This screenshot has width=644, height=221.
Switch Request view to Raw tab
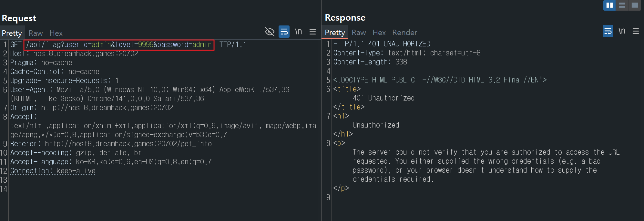[36, 33]
